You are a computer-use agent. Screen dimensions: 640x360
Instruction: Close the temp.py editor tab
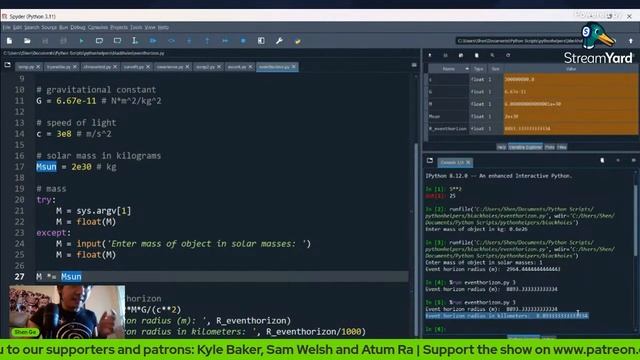(38, 67)
